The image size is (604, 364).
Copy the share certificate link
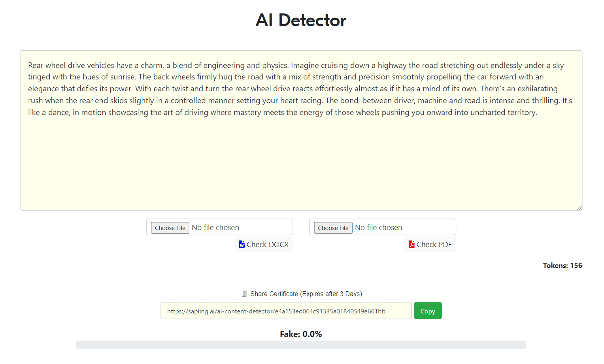coord(428,311)
